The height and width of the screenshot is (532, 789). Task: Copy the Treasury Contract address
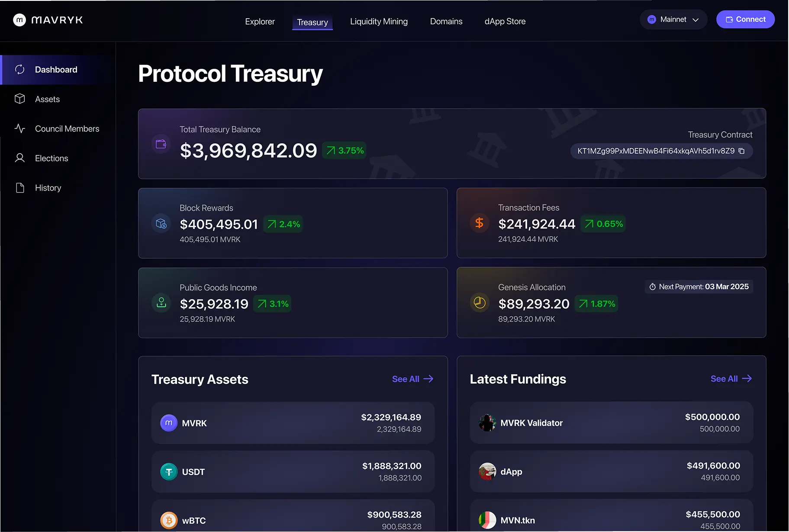click(x=741, y=151)
